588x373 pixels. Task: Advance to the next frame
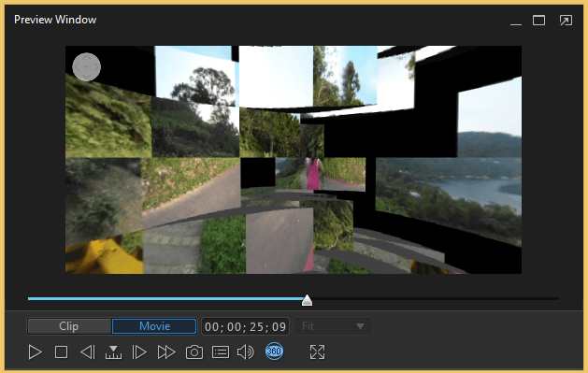[139, 352]
